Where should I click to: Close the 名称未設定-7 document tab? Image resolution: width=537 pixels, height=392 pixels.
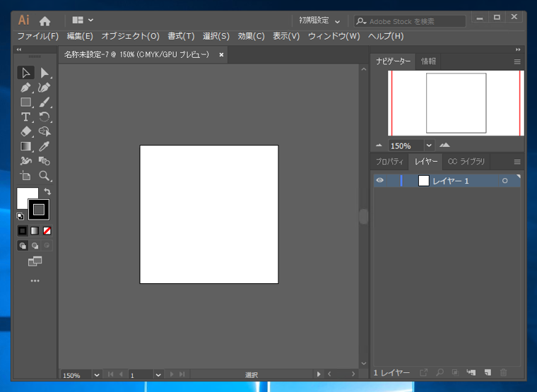(x=221, y=55)
